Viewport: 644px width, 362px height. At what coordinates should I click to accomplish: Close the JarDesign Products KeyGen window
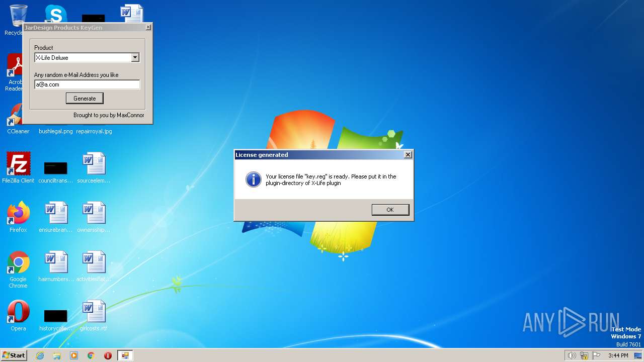click(148, 28)
